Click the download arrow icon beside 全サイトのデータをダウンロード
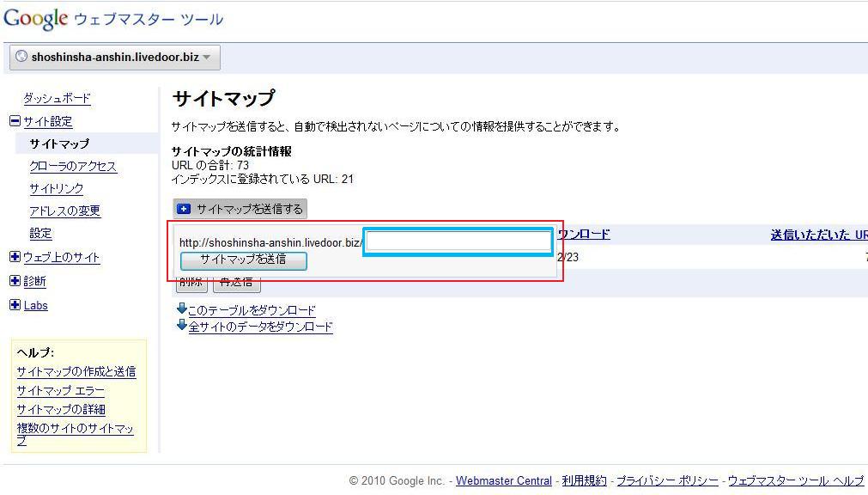 tap(181, 325)
